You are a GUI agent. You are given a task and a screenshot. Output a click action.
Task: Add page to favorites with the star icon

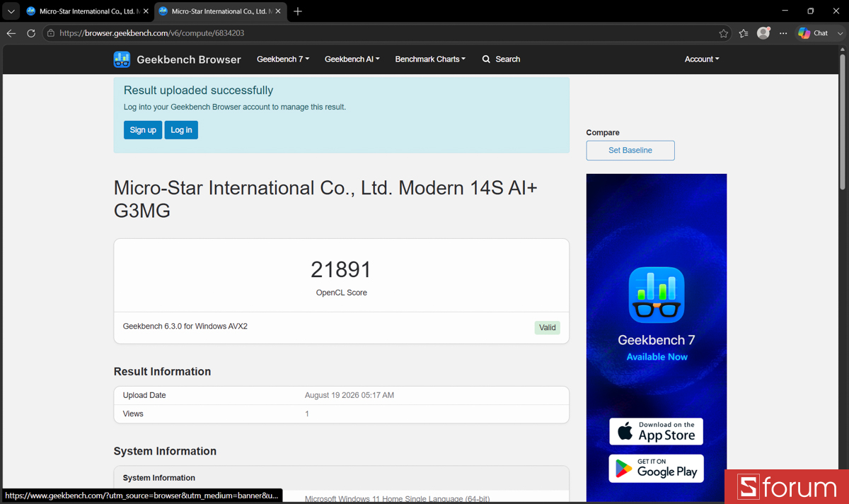coord(723,33)
